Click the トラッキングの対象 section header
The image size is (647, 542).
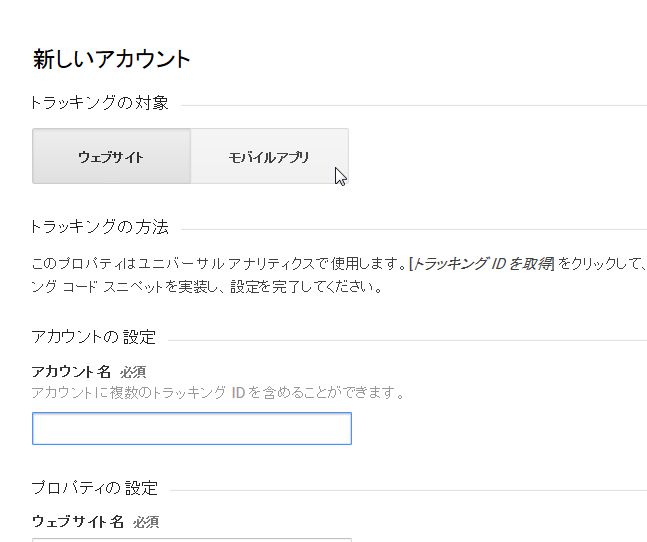coord(99,103)
